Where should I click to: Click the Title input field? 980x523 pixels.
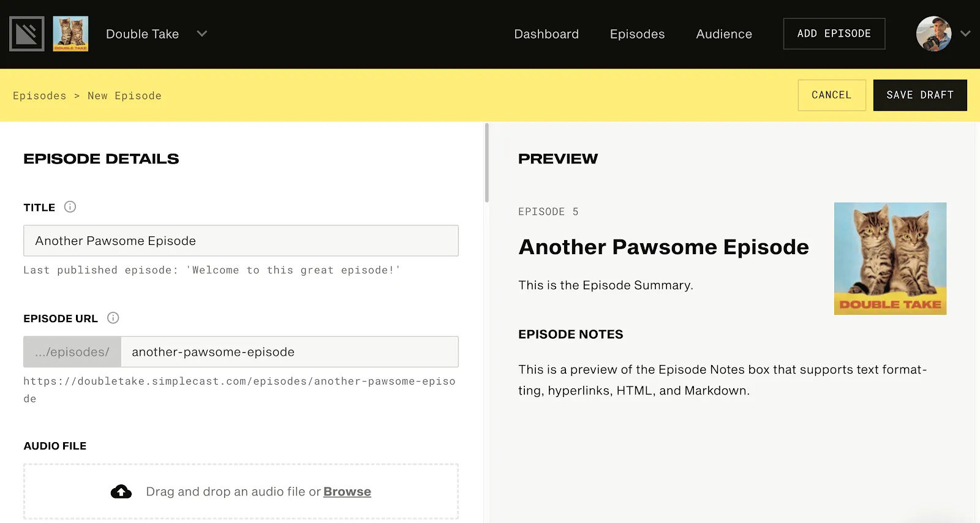(x=241, y=241)
